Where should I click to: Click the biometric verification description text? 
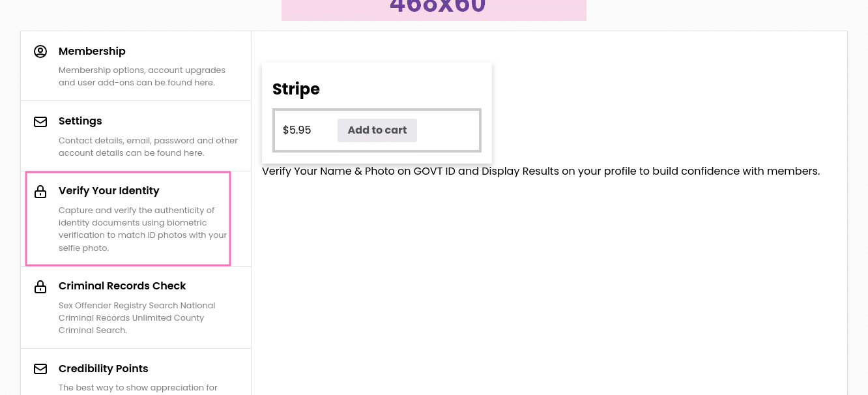(x=143, y=229)
